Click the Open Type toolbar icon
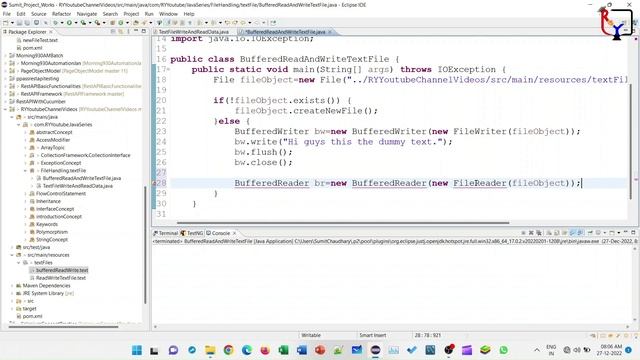 pos(136,23)
